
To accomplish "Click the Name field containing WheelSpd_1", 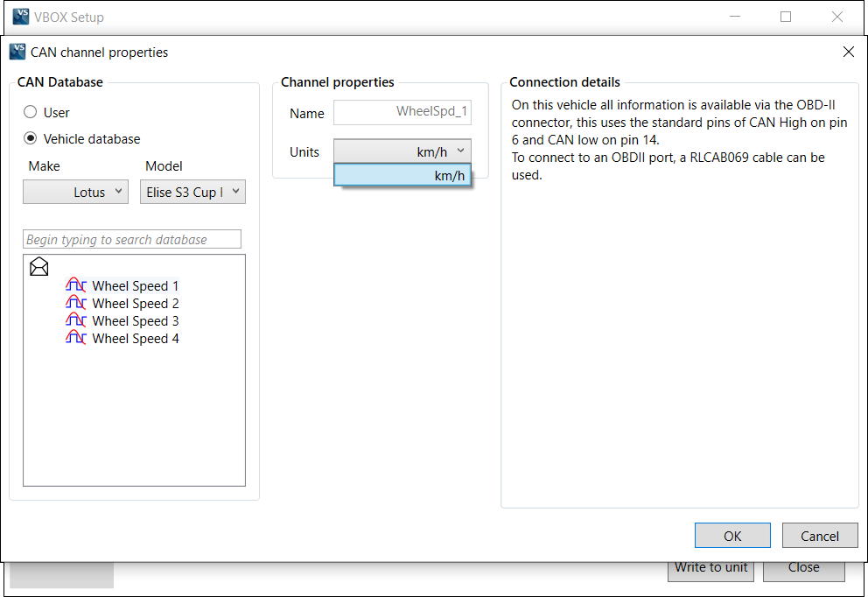I will pyautogui.click(x=402, y=112).
